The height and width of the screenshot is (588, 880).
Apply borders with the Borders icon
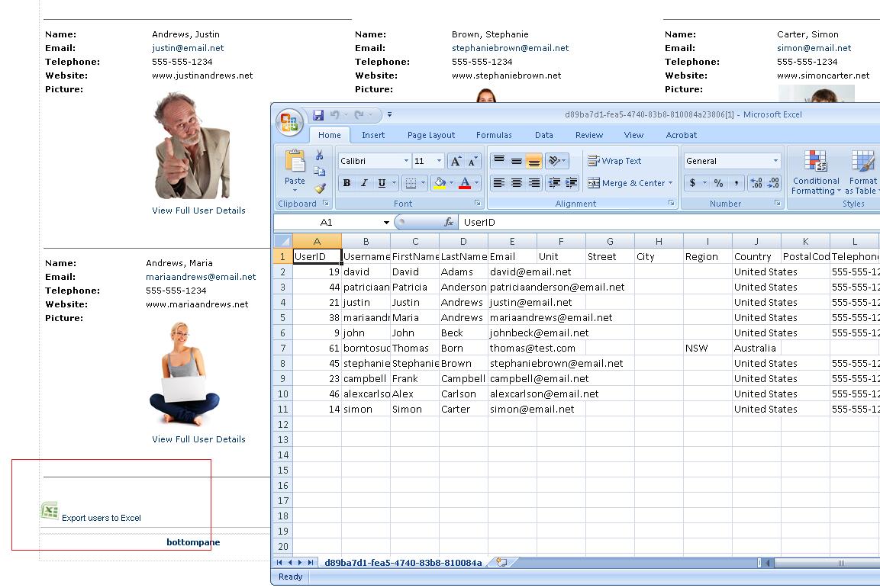[x=411, y=183]
